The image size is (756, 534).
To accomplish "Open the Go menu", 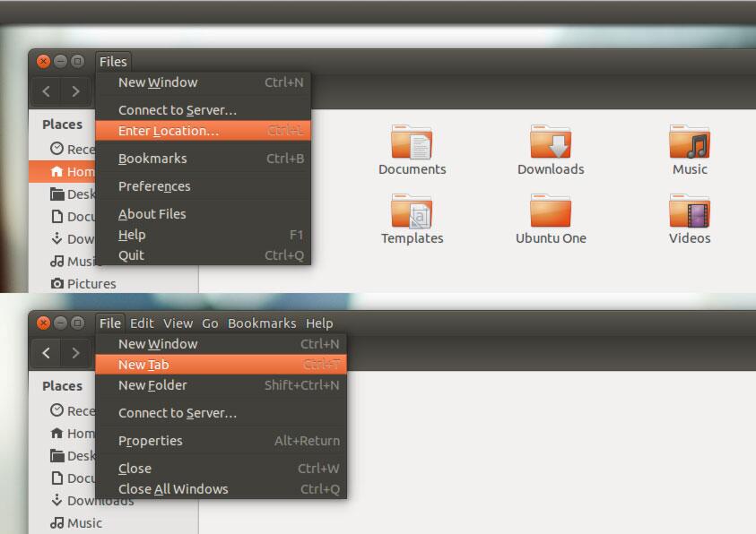I will [x=210, y=323].
